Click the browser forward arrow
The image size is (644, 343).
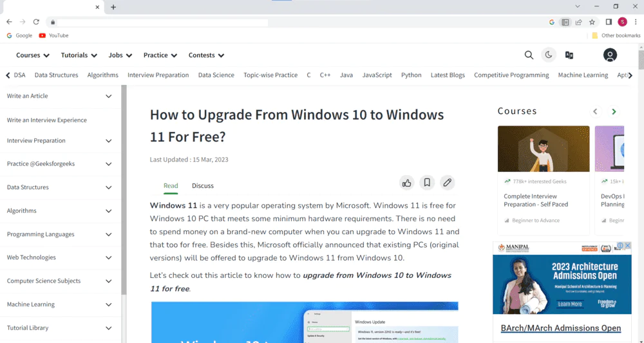click(x=23, y=22)
